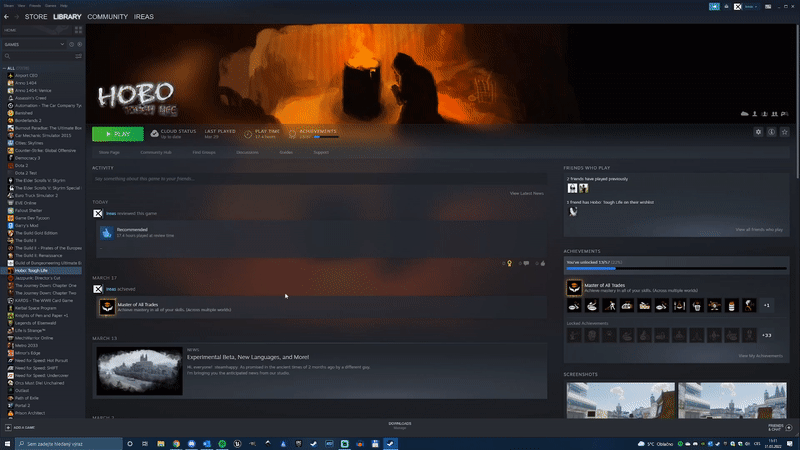Screen dimensions: 800x450
Task: Click the wishlist friend avatar
Action: [572, 212]
